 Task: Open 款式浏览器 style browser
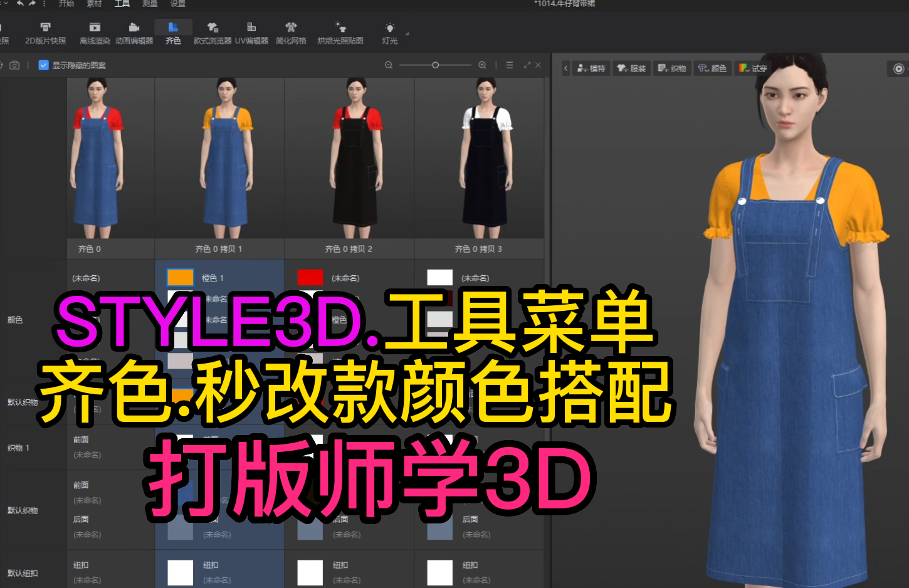click(x=213, y=33)
